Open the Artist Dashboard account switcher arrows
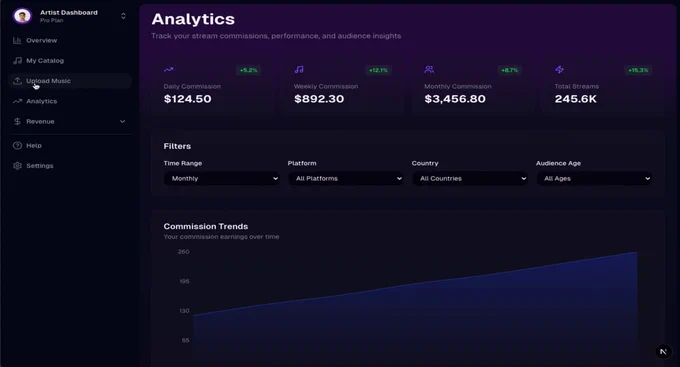 [x=123, y=16]
